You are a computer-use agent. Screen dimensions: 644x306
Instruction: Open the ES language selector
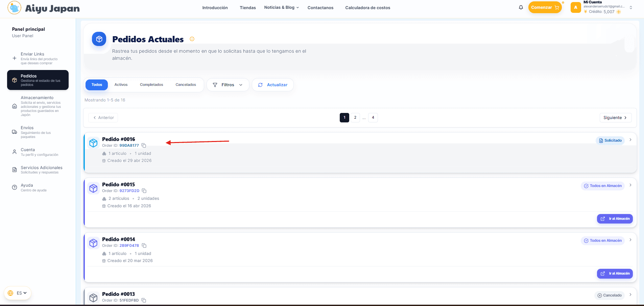pyautogui.click(x=18, y=293)
